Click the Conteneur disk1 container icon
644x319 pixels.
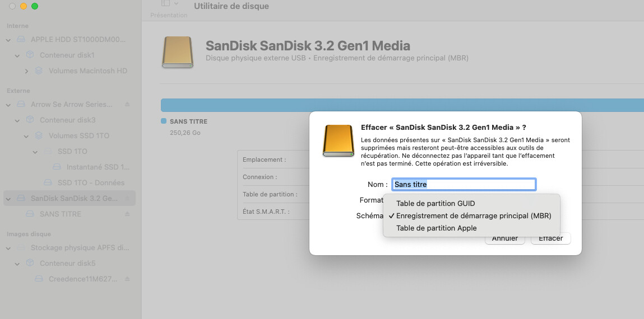(30, 54)
